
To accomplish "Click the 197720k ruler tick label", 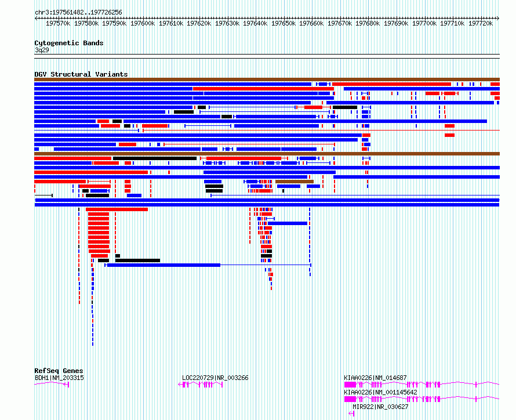I will point(481,23).
